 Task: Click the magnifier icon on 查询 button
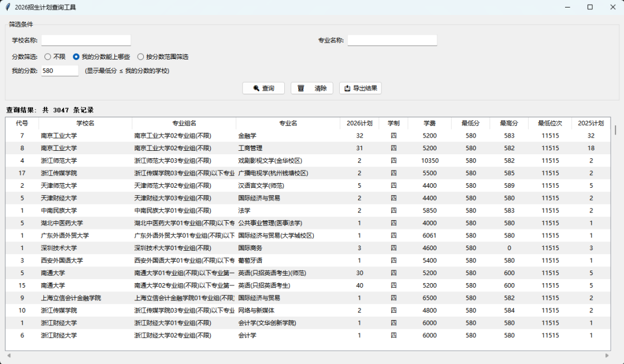click(257, 88)
